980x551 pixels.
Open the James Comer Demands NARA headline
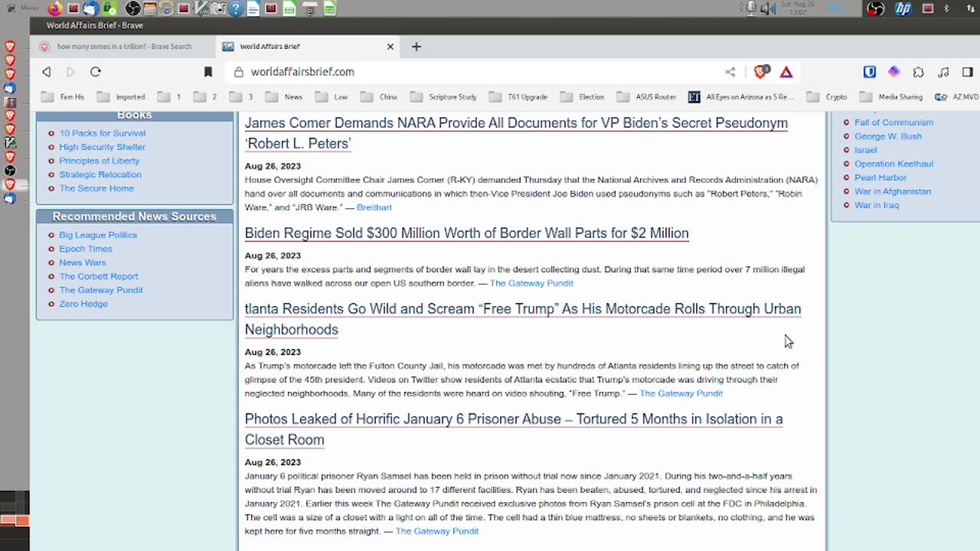point(516,133)
